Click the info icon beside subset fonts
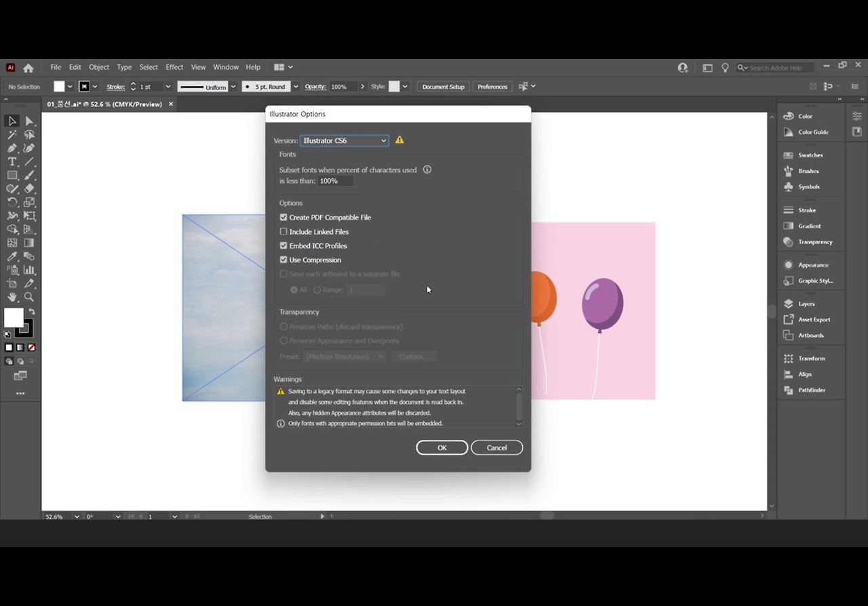The image size is (868, 606). click(427, 169)
